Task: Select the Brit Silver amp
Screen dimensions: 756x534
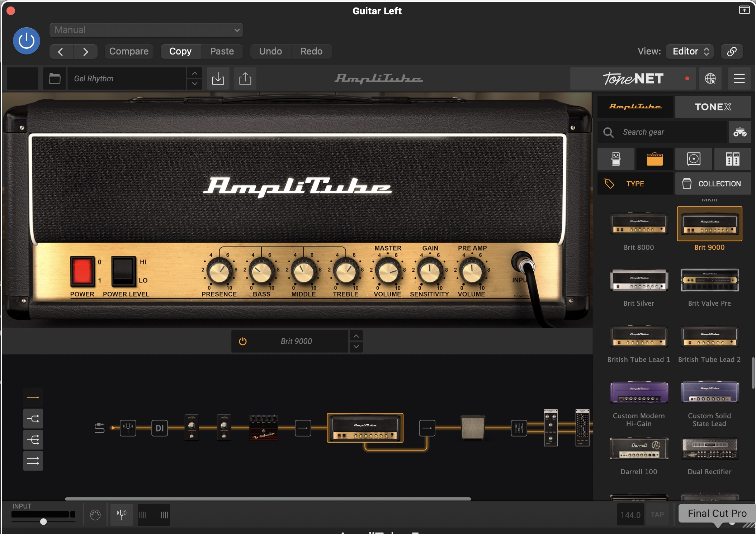Action: [x=639, y=280]
